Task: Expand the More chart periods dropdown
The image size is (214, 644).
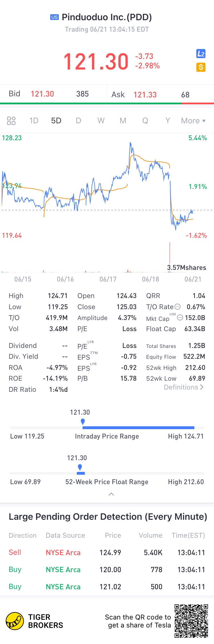Action: [193, 121]
